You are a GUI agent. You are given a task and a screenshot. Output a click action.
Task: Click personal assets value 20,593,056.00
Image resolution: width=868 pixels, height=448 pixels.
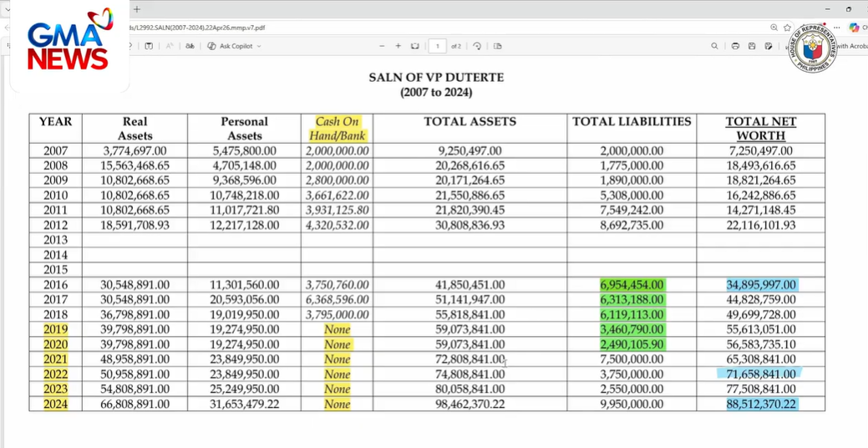point(244,299)
